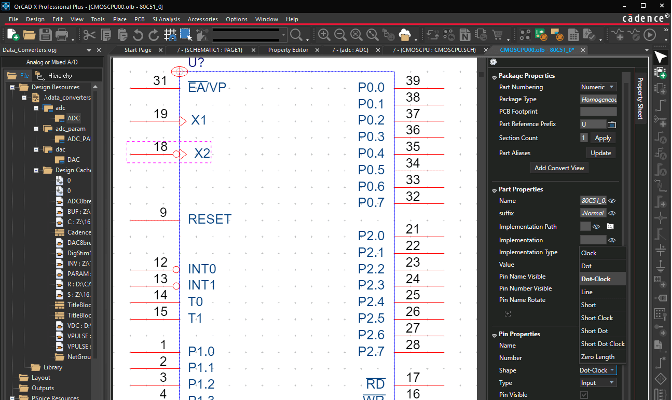Screen dimensions: 672x400
Task: Click the Part Reference Prefix input field
Action: coord(593,124)
